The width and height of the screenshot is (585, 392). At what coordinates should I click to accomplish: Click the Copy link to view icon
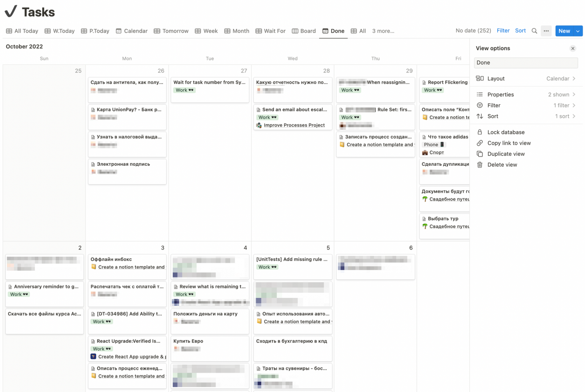coord(480,143)
